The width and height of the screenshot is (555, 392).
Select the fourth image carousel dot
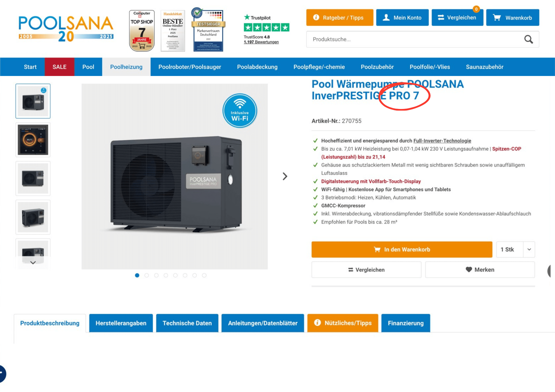[166, 275]
